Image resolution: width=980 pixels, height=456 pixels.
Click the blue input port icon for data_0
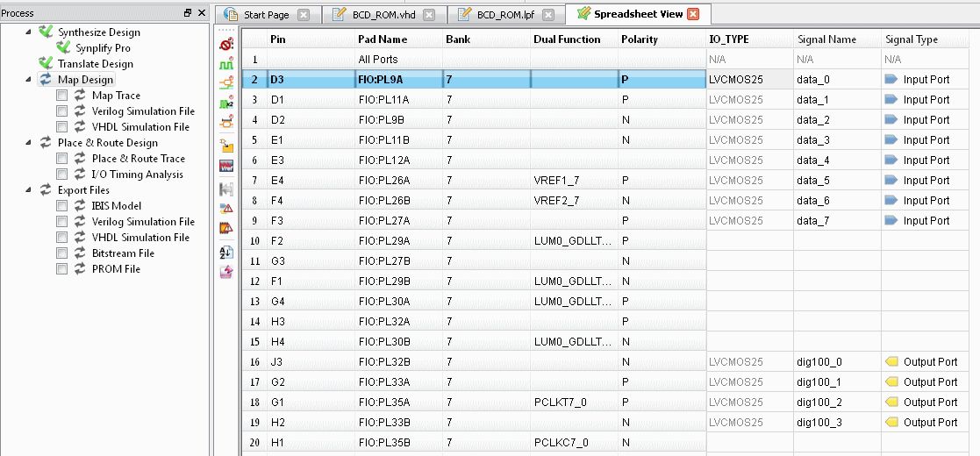click(891, 79)
